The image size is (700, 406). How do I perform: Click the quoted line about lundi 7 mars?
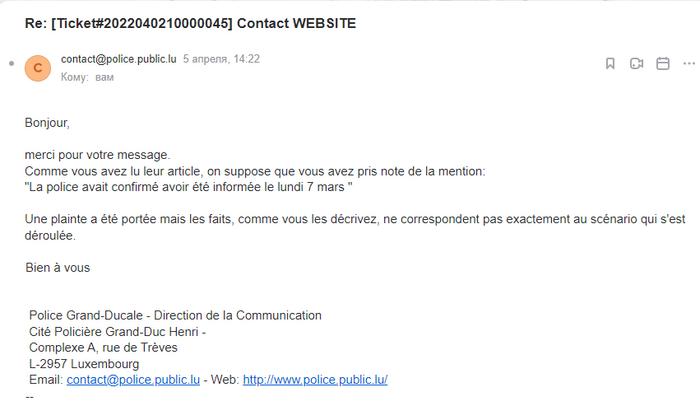click(x=189, y=187)
